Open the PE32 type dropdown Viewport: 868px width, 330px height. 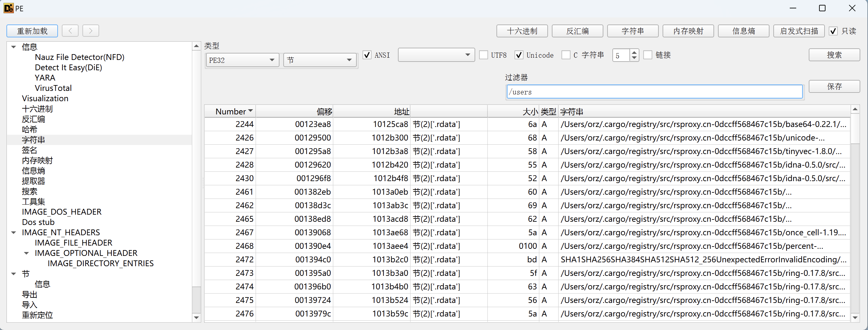[x=242, y=60]
